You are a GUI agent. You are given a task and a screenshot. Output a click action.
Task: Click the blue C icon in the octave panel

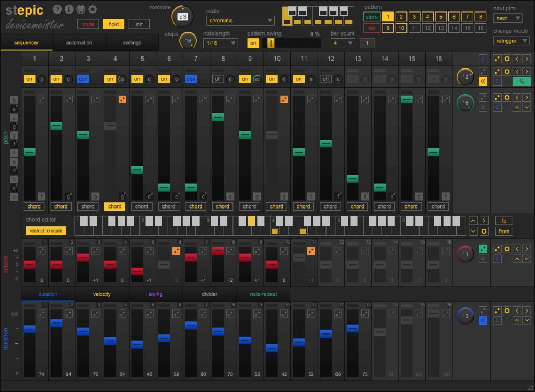(x=497, y=259)
